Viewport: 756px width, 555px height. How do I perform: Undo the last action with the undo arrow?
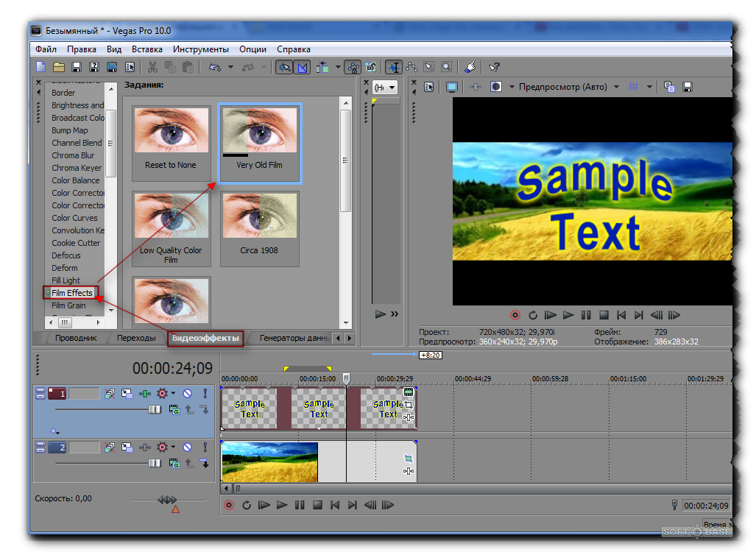point(215,67)
